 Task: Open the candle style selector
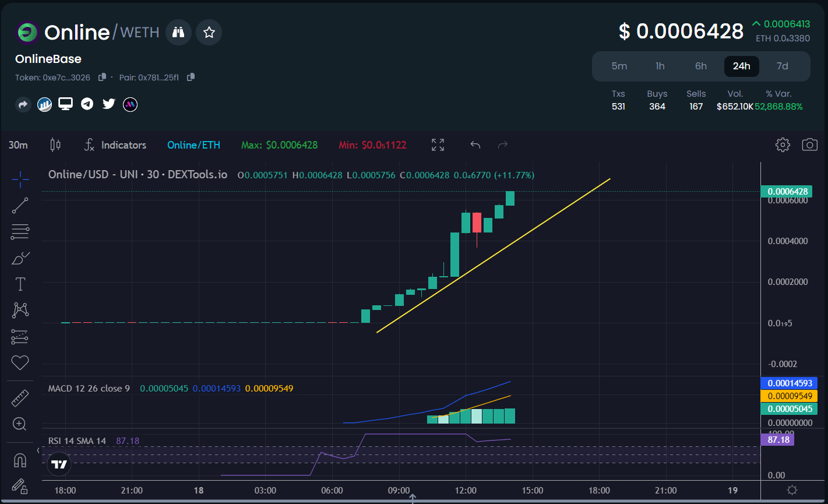pyautogui.click(x=55, y=144)
